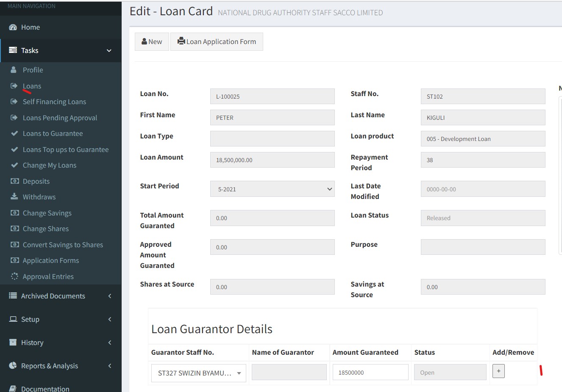Click the Loans to Guarantee checkmark icon

pos(14,133)
